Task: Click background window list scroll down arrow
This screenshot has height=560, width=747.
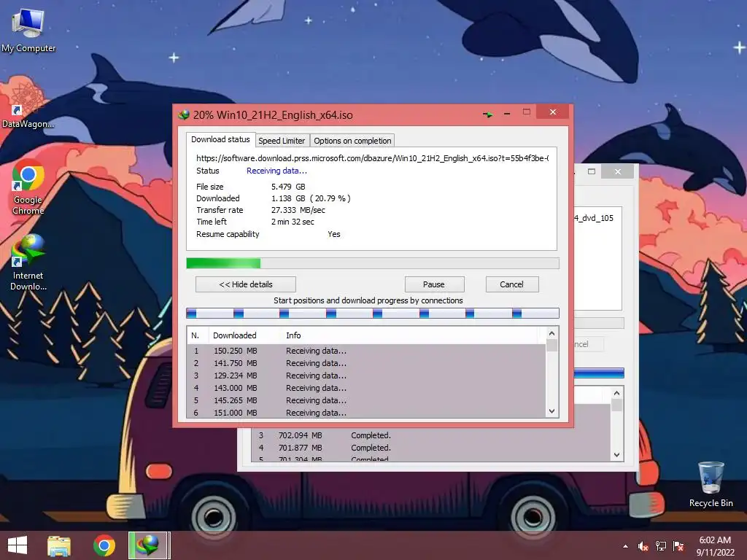Action: [616, 455]
